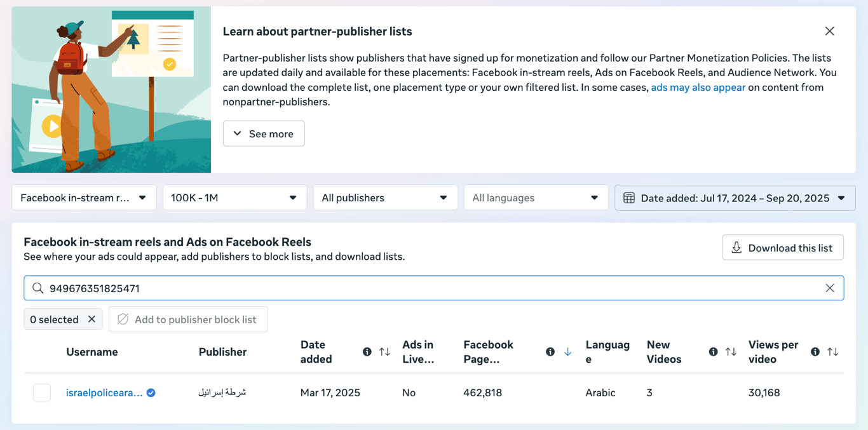Image resolution: width=868 pixels, height=430 pixels.
Task: Click info icon beside New Videos column
Action: point(714,352)
